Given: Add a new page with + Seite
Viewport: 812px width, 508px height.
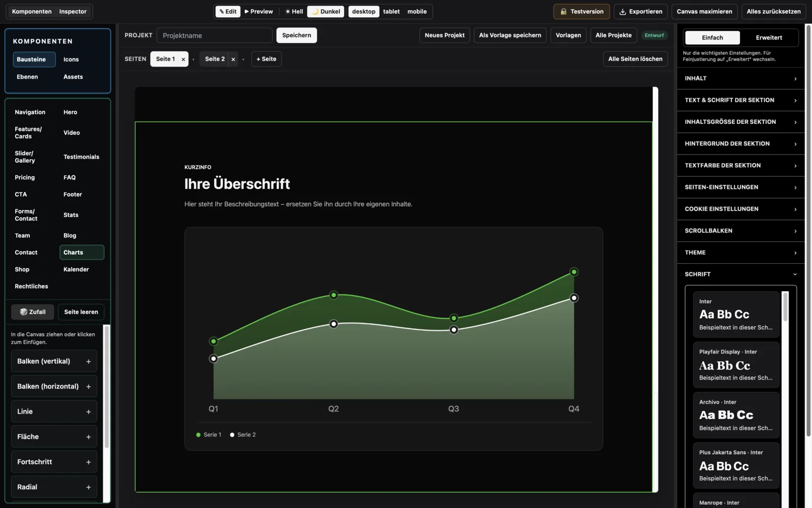Looking at the screenshot, I should 266,59.
